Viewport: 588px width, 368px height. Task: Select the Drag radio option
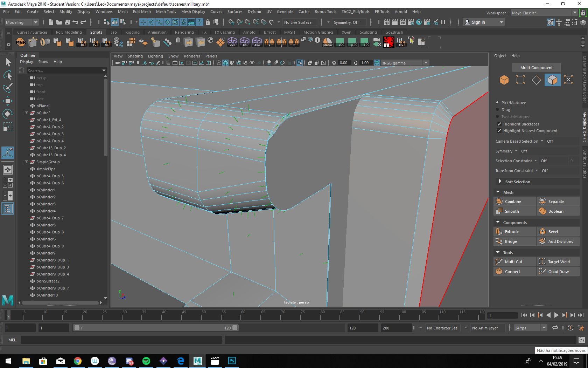pyautogui.click(x=497, y=110)
